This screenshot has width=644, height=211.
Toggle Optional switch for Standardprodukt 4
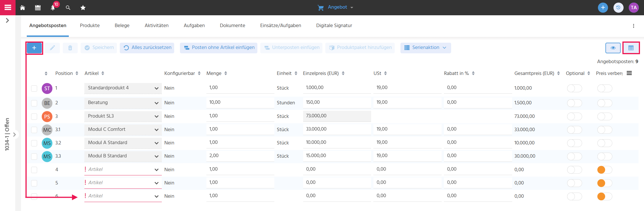(574, 88)
